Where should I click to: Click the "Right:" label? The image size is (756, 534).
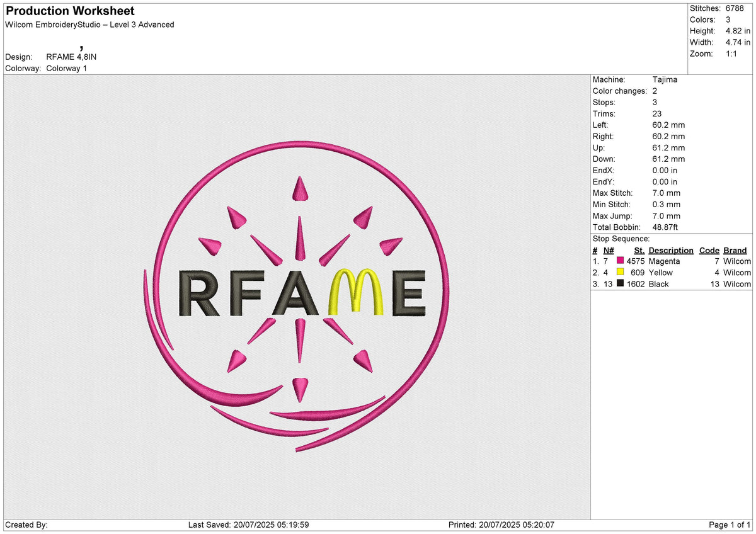[604, 137]
